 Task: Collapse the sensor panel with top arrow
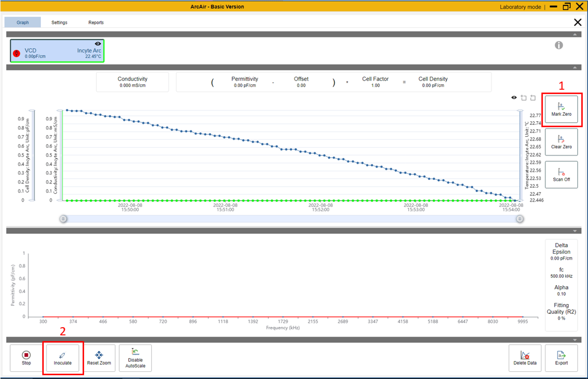pos(575,34)
